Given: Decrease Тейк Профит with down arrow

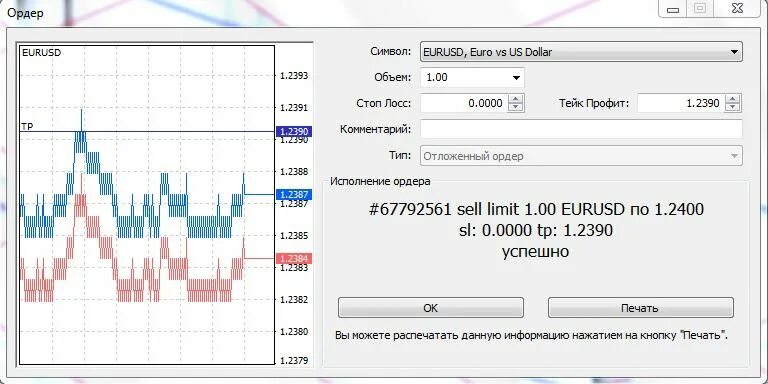Looking at the screenshot, I should [732, 107].
